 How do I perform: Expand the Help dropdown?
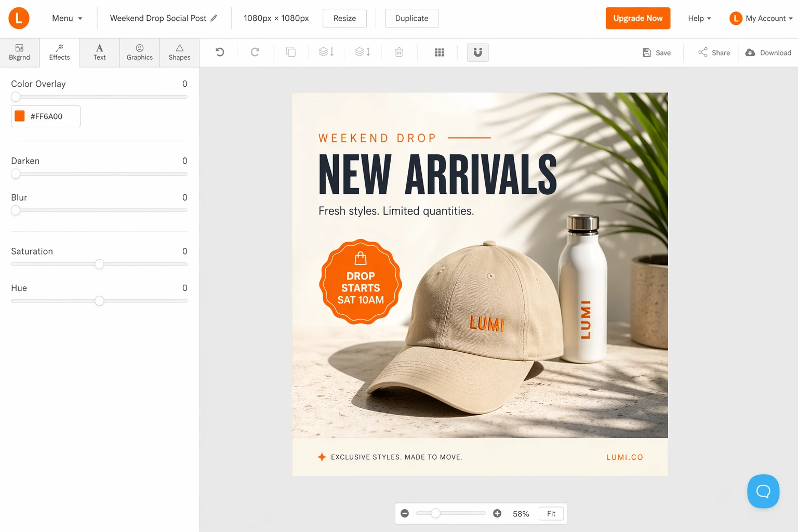pos(699,18)
